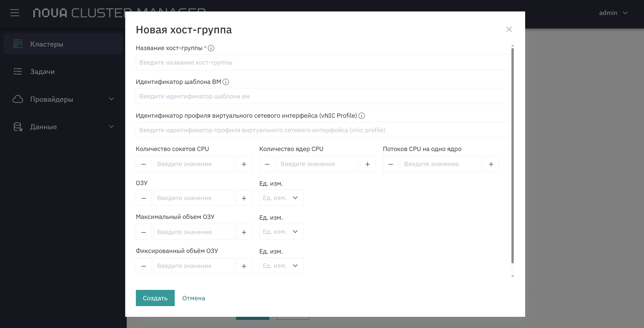Decrease the ОЗУ value
The image size is (644, 328).
tap(144, 198)
